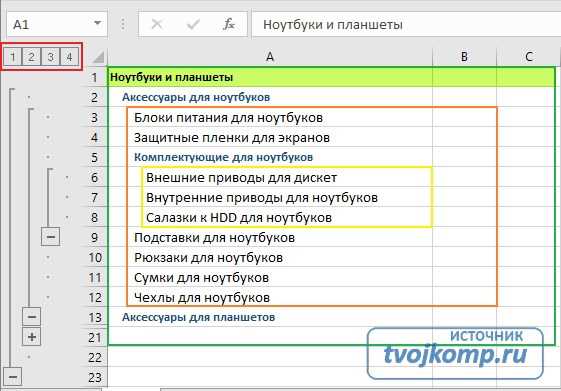Select row 1 header
Viewport: 561px width, 391px height.
pos(94,77)
